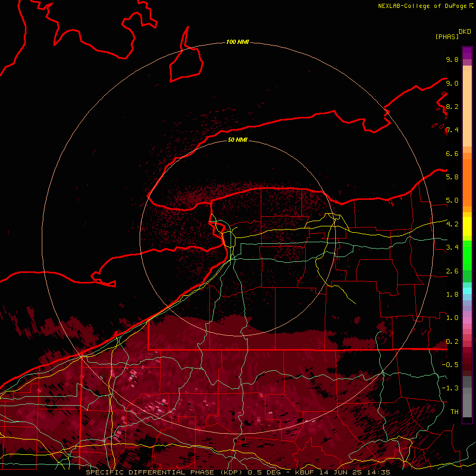Click the 100 NMI range ring label
Viewport: 476px width, 476px height.
[237, 42]
